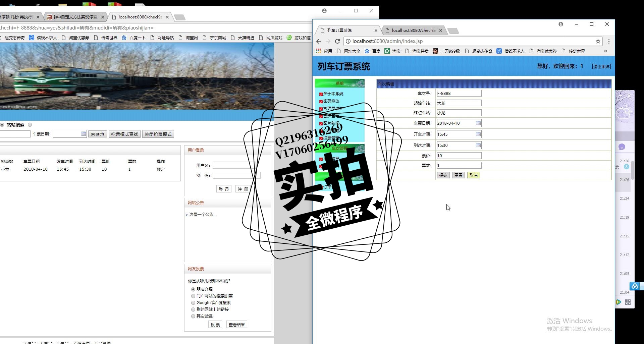Click the 重置 reset button
Viewport: 644px width, 344px height.
click(x=458, y=175)
